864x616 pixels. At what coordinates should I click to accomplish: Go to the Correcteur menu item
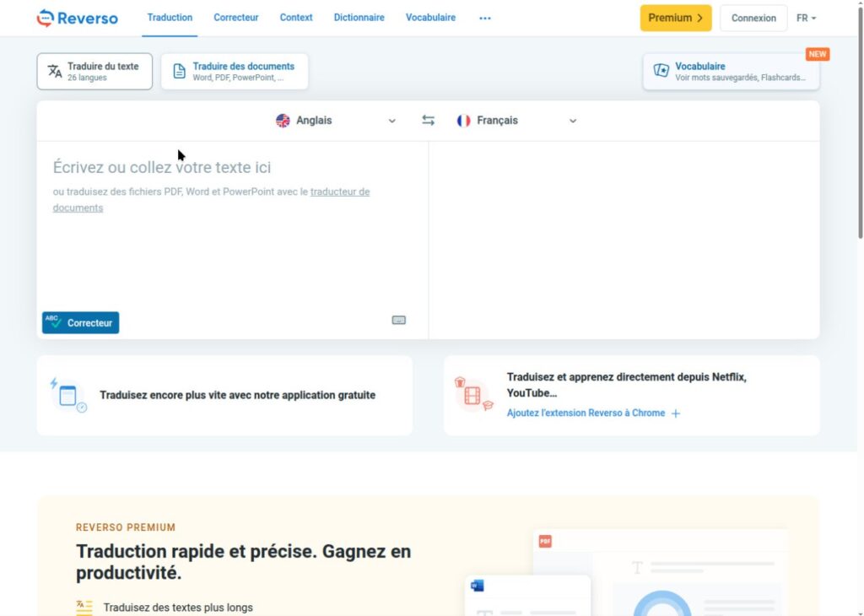point(236,18)
